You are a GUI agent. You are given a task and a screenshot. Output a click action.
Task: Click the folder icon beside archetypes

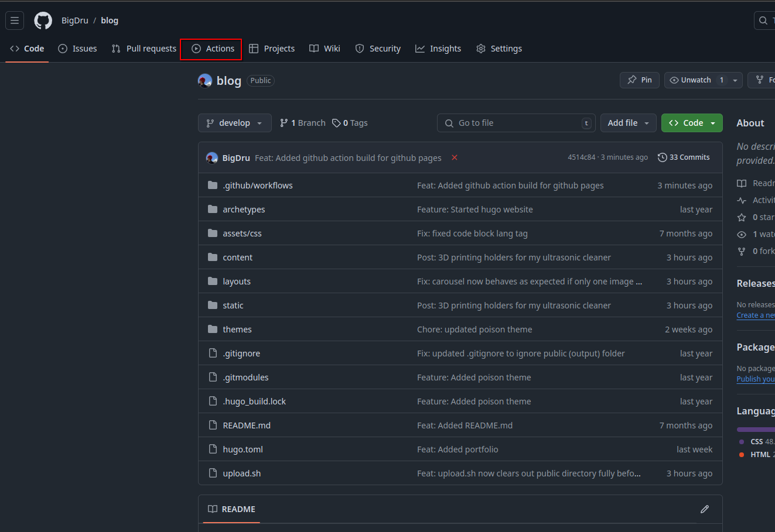click(213, 210)
